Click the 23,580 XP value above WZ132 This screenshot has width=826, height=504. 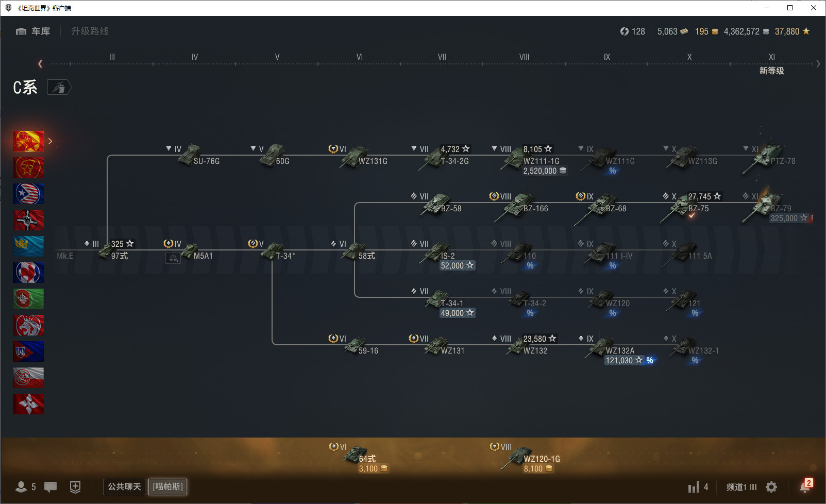540,339
